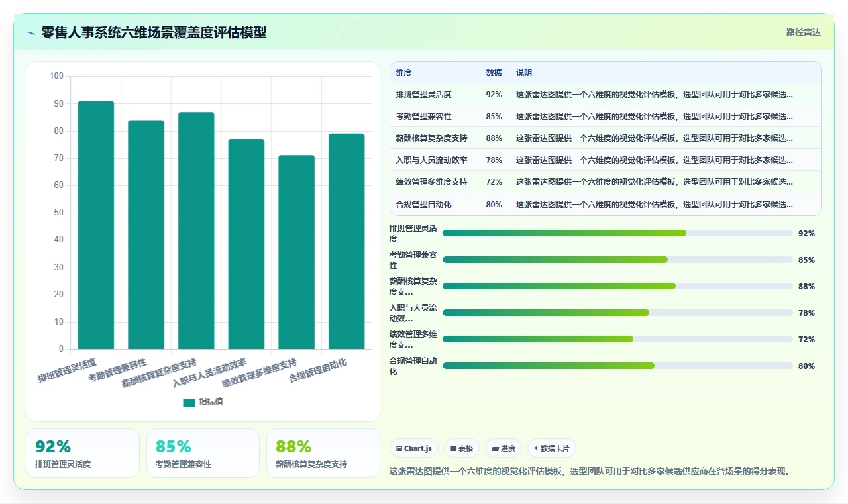The image size is (848, 504).
Task: Click the footer description starting 这张雷达图
Action: [590, 472]
